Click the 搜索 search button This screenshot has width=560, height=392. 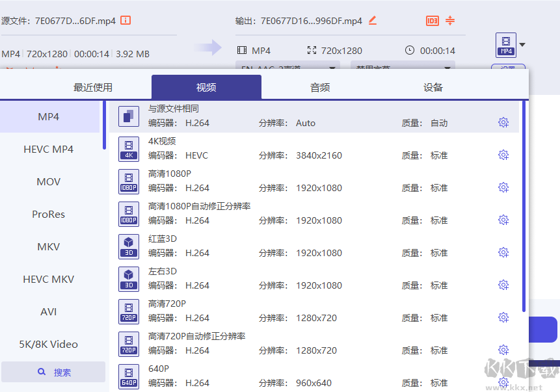click(x=53, y=371)
